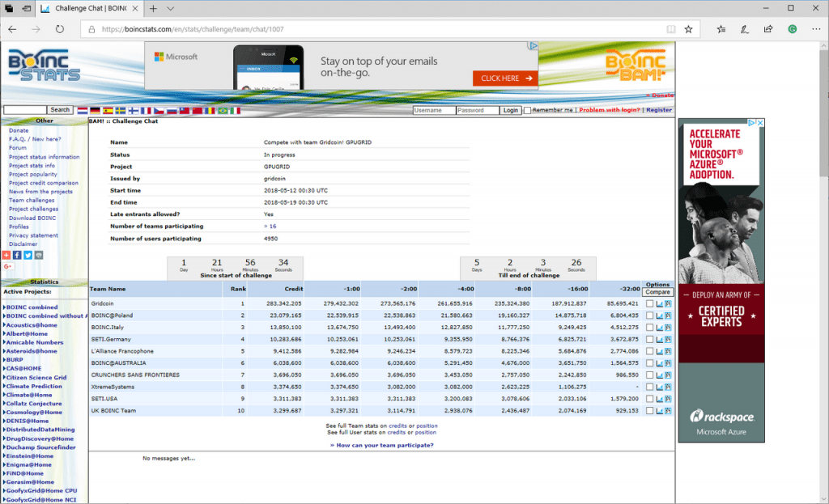The width and height of the screenshot is (829, 504).
Task: Tick compare checkbox for BOINC@AUSTRALIA
Action: click(650, 363)
